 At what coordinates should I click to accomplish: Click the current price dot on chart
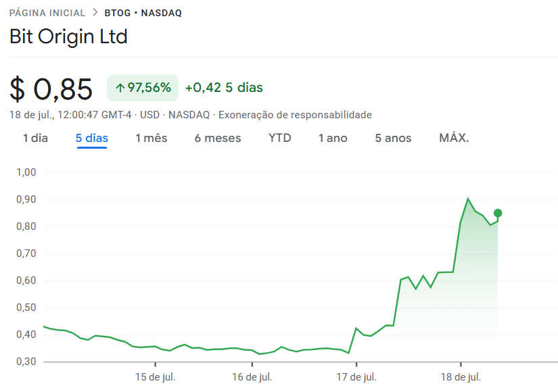pos(498,213)
